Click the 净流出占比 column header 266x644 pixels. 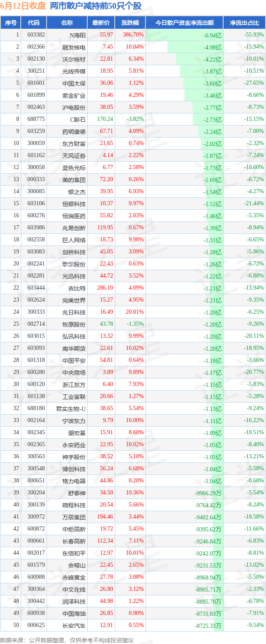[244, 23]
